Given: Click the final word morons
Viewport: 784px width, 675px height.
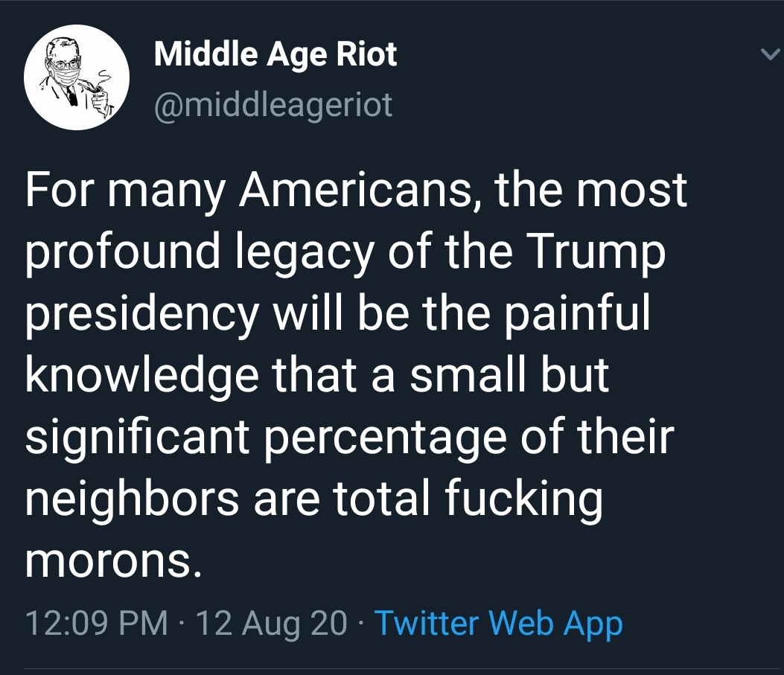Looking at the screenshot, I should (114, 562).
